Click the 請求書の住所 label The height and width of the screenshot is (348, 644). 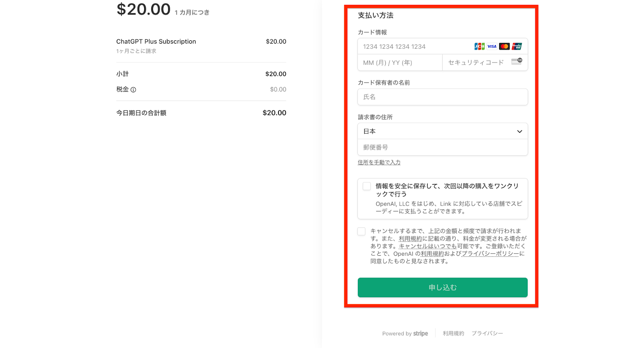click(375, 117)
